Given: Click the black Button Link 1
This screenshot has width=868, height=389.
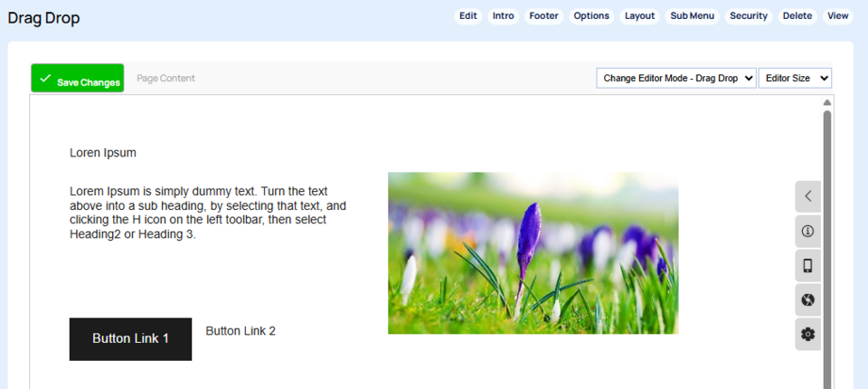Looking at the screenshot, I should pyautogui.click(x=130, y=339).
